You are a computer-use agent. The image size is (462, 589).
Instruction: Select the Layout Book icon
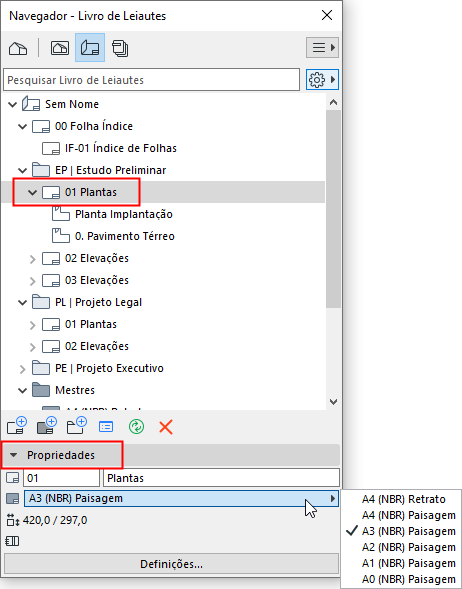point(90,48)
